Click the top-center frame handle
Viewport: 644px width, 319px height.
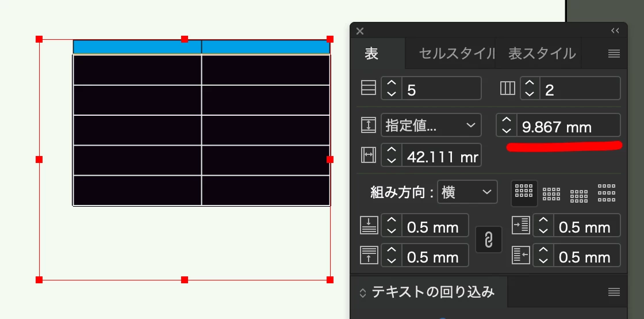pos(185,39)
